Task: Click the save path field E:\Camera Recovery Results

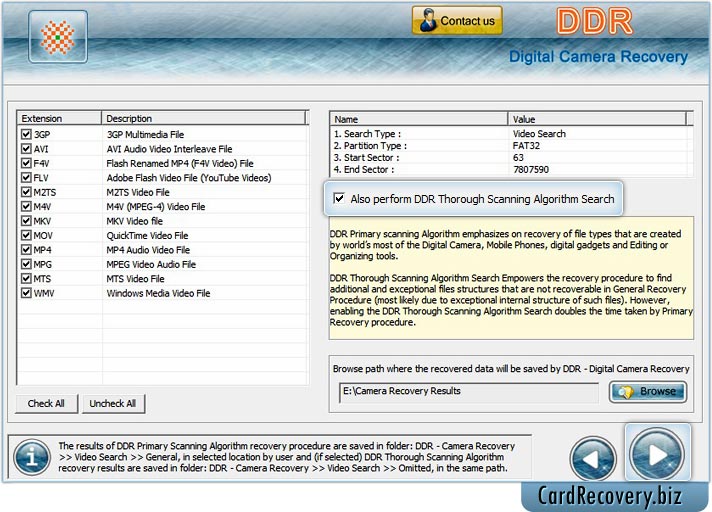Action: coord(469,392)
